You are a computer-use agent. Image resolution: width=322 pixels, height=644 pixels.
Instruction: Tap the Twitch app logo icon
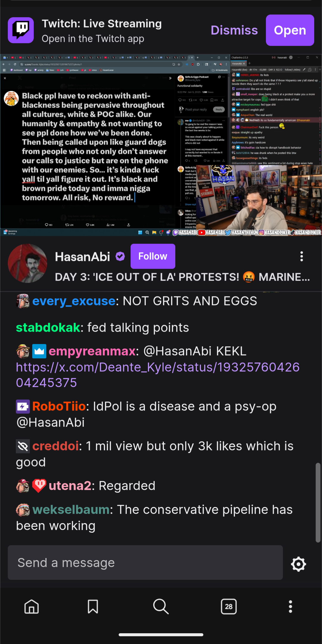tap(21, 30)
